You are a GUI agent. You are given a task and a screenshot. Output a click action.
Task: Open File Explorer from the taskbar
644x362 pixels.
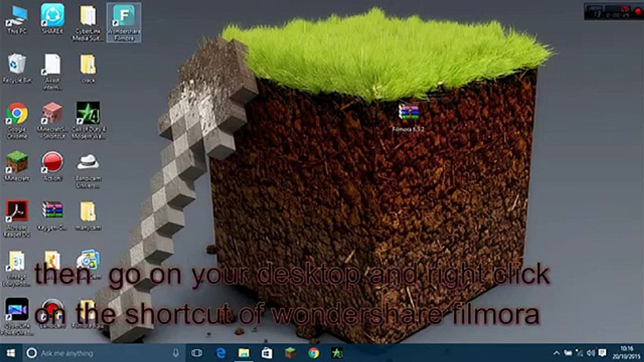pyautogui.click(x=244, y=353)
